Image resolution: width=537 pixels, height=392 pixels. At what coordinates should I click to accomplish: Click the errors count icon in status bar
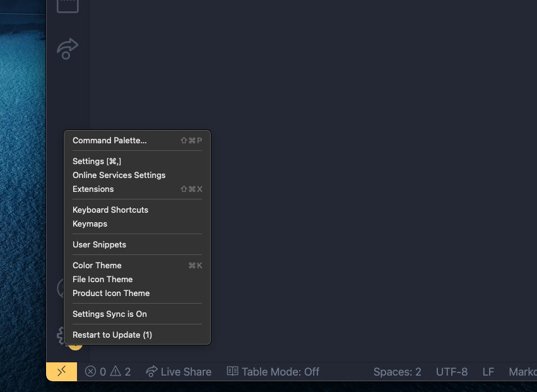(x=90, y=371)
